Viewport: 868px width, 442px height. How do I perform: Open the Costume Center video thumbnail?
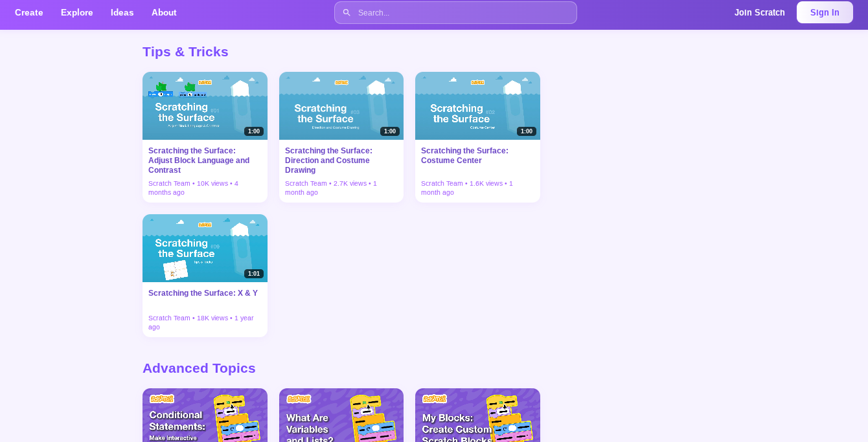click(477, 105)
